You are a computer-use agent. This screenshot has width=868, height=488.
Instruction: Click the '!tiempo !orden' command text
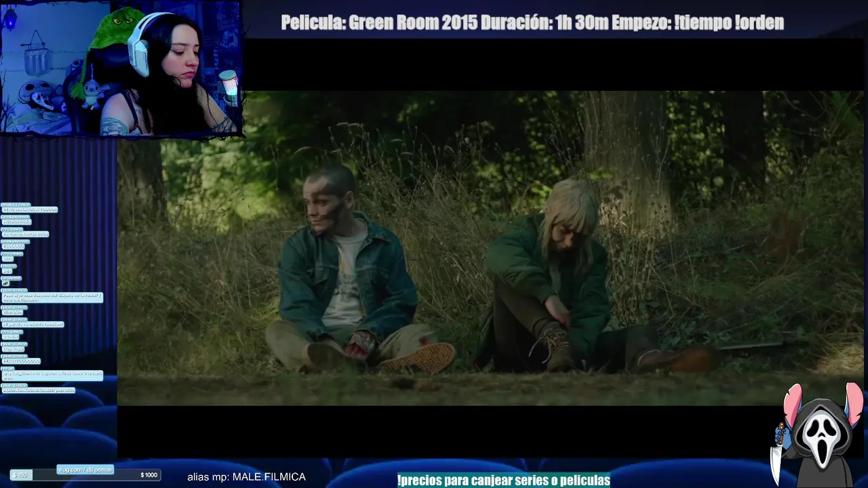coord(729,22)
